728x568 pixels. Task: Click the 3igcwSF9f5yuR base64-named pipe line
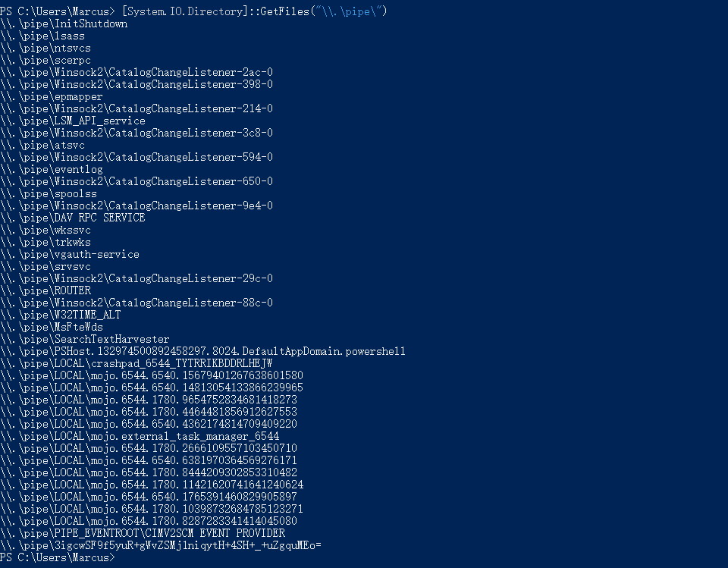pyautogui.click(x=161, y=545)
